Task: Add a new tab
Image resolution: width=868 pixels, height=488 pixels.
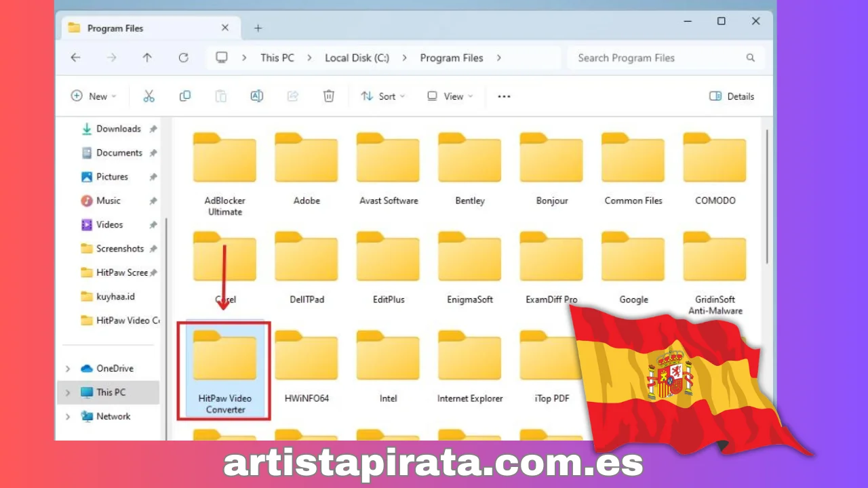Action: [x=258, y=28]
